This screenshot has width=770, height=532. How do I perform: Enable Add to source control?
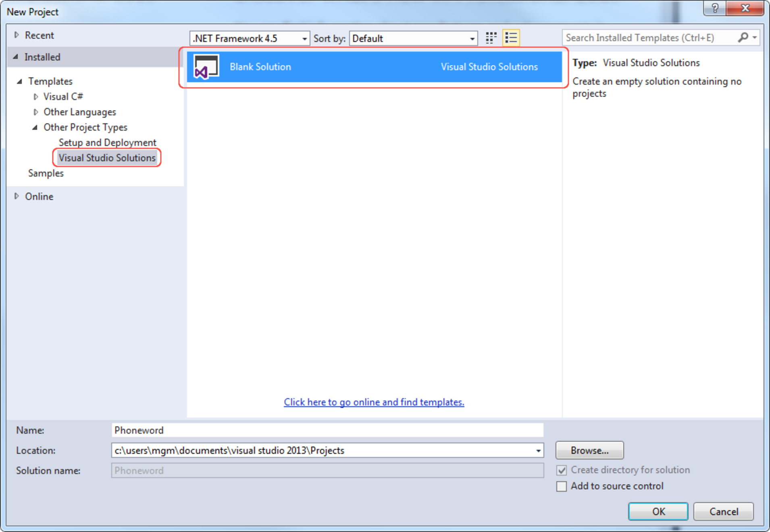pyautogui.click(x=562, y=486)
